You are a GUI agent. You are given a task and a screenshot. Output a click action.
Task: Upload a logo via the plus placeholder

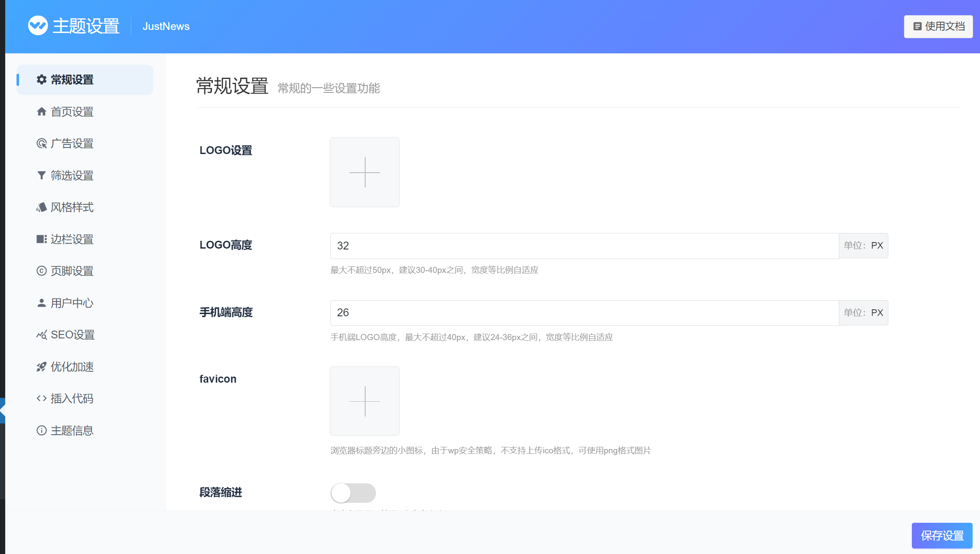click(364, 172)
